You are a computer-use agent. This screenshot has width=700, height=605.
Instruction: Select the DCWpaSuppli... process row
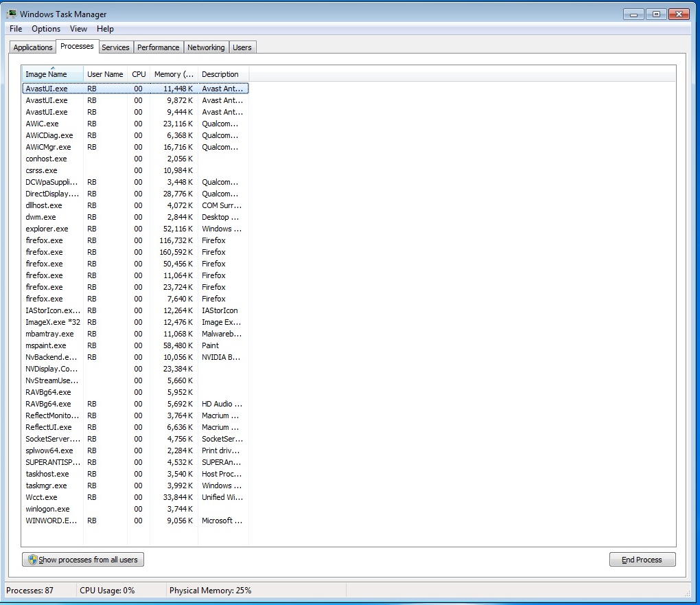click(135, 182)
